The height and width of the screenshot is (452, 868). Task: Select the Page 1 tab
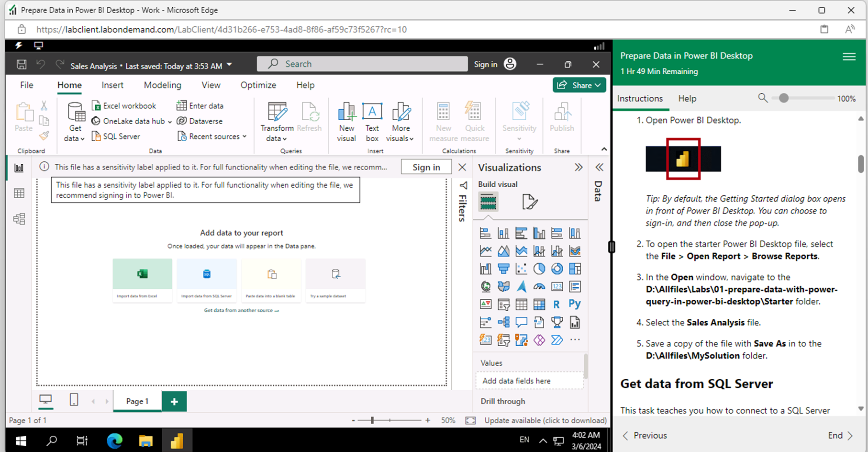tap(137, 401)
